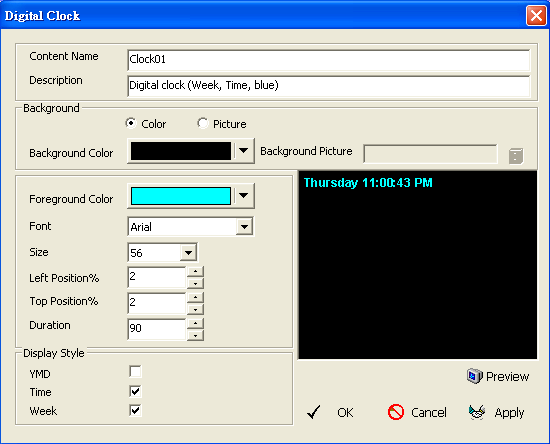Screen dimensions: 550x444
Task: Browse for a background picture file
Action: 516,156
